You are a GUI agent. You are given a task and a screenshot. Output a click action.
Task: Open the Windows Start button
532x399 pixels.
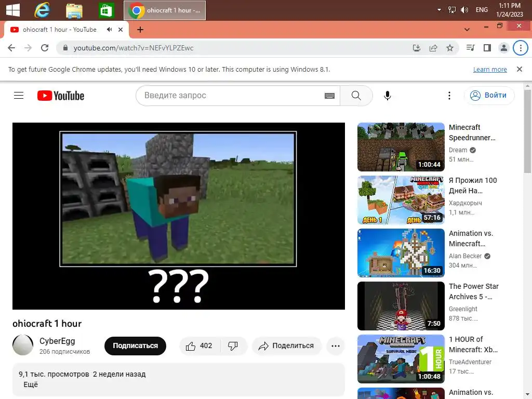13,10
